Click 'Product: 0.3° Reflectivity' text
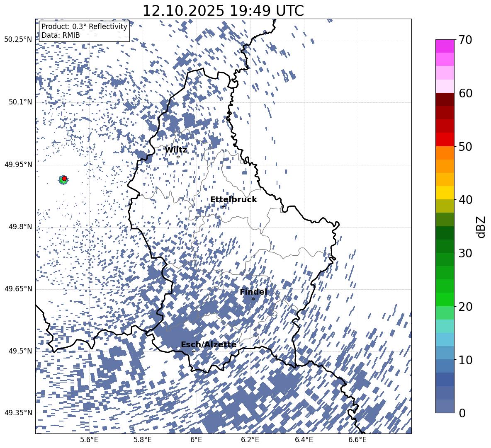Image resolution: width=491 pixels, height=448 pixels. [x=84, y=26]
